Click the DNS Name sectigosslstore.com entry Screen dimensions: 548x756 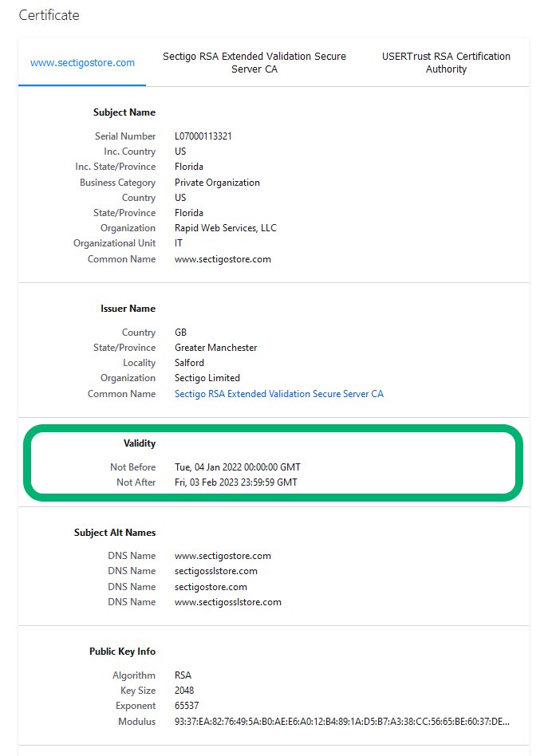click(216, 571)
